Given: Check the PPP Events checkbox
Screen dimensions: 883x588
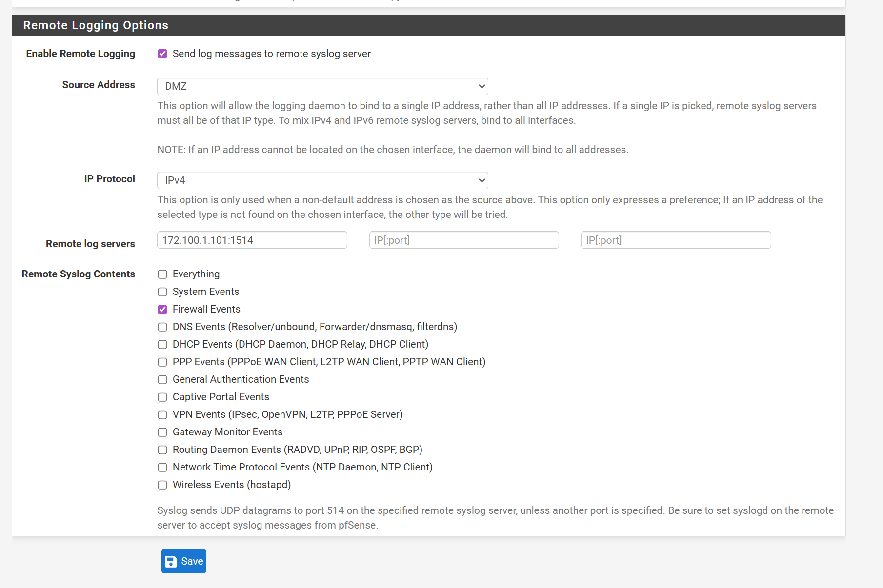Looking at the screenshot, I should [162, 362].
